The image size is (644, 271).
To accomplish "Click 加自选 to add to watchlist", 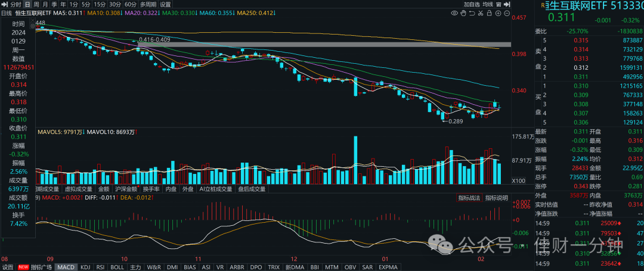I will pyautogui.click(x=472, y=4).
